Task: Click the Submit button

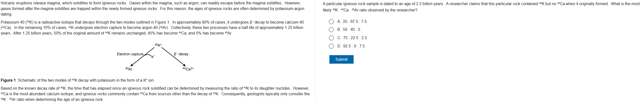Action: pos(341,59)
